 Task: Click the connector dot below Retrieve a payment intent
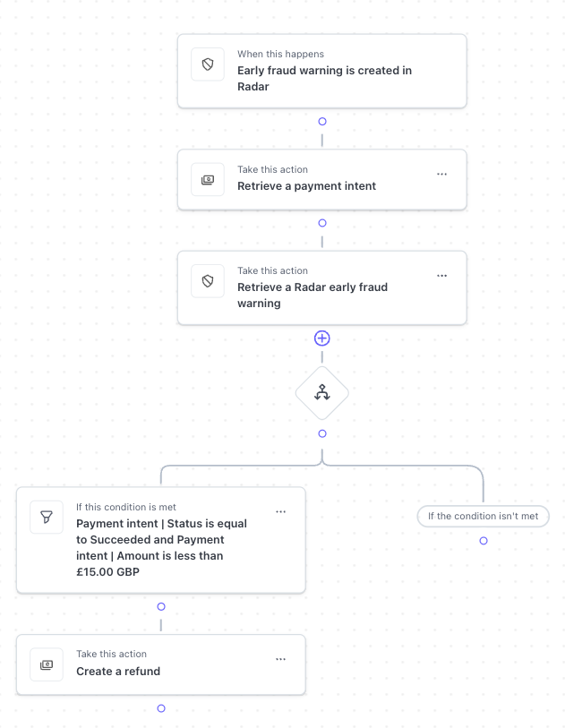tap(322, 223)
